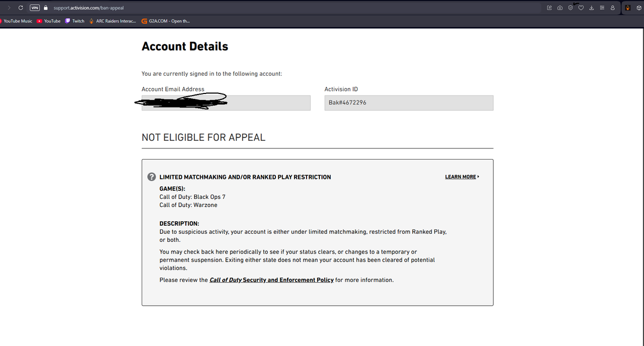The image size is (644, 346).
Task: Click the edit page note icon
Action: 549,8
